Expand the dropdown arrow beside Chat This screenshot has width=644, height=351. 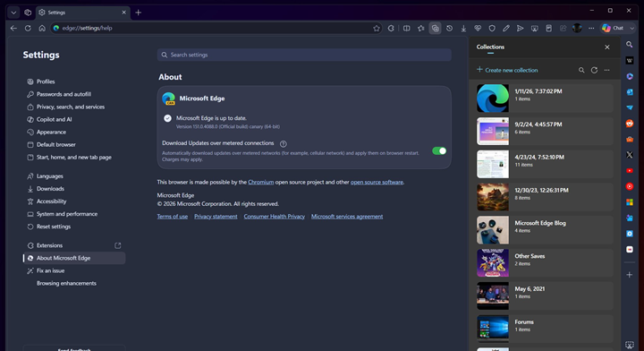(632, 28)
